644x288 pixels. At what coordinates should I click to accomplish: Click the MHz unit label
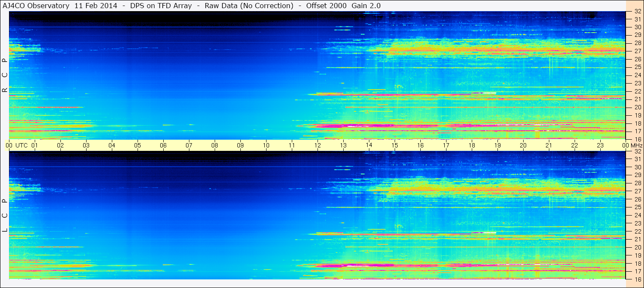(x=636, y=145)
